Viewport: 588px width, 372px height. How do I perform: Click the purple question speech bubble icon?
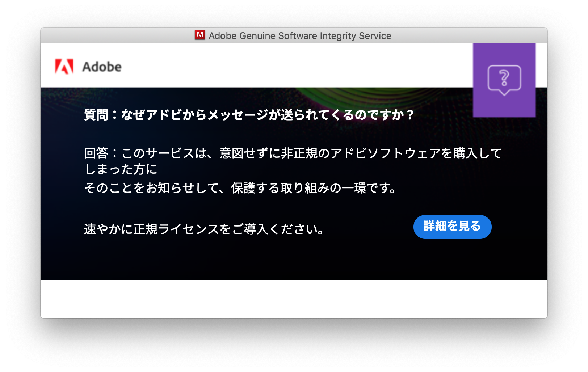pos(504,80)
